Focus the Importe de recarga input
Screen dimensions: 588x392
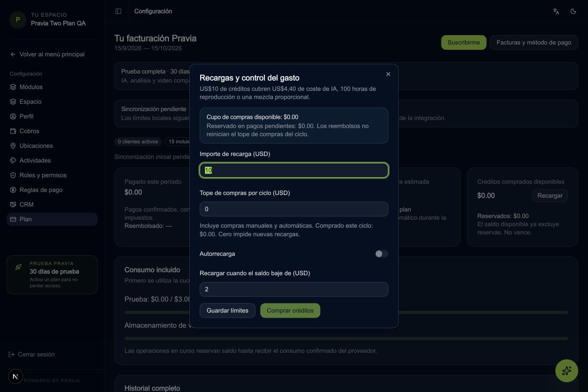[294, 170]
